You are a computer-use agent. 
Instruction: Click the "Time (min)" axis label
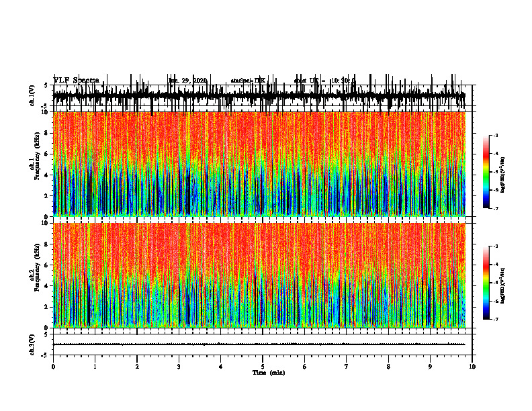coord(269,373)
